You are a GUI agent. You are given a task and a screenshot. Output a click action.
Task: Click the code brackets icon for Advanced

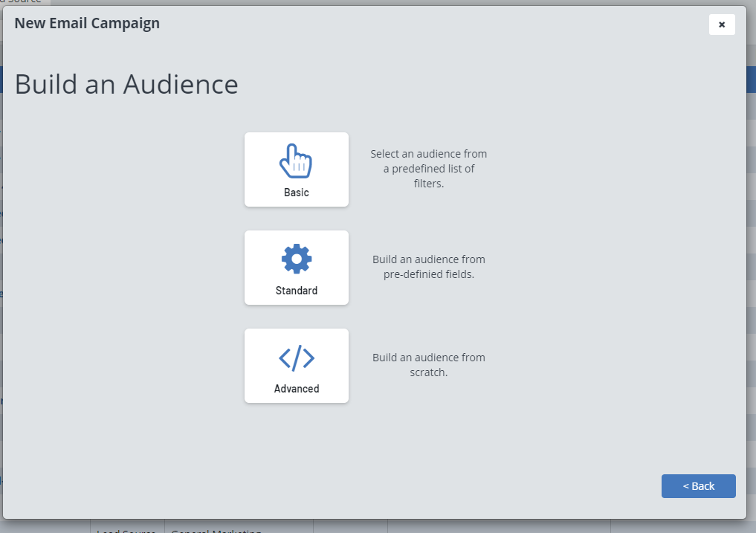coord(296,358)
